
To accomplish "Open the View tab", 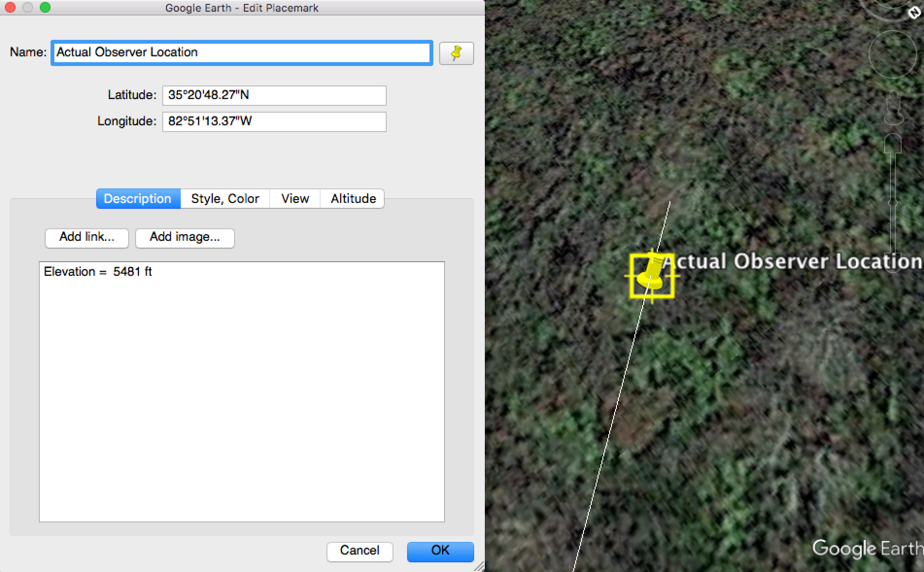I will coord(295,199).
